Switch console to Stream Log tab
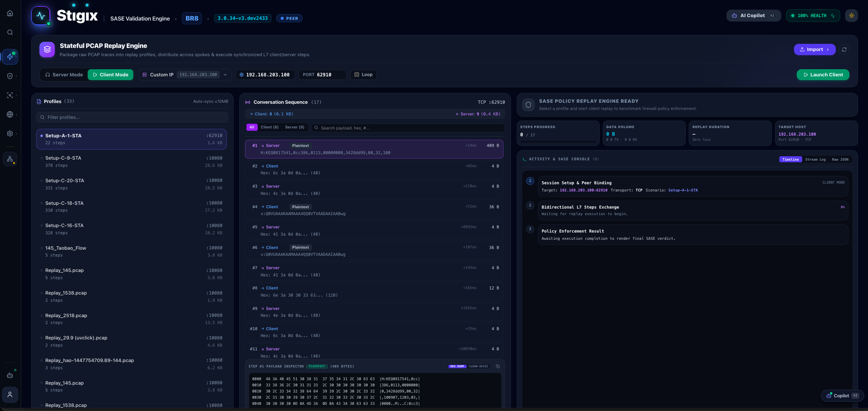This screenshot has width=868, height=411. (x=815, y=160)
